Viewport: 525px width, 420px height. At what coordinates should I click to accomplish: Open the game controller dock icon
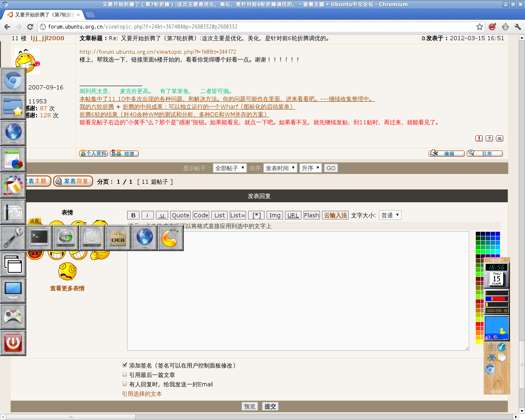pos(13,317)
